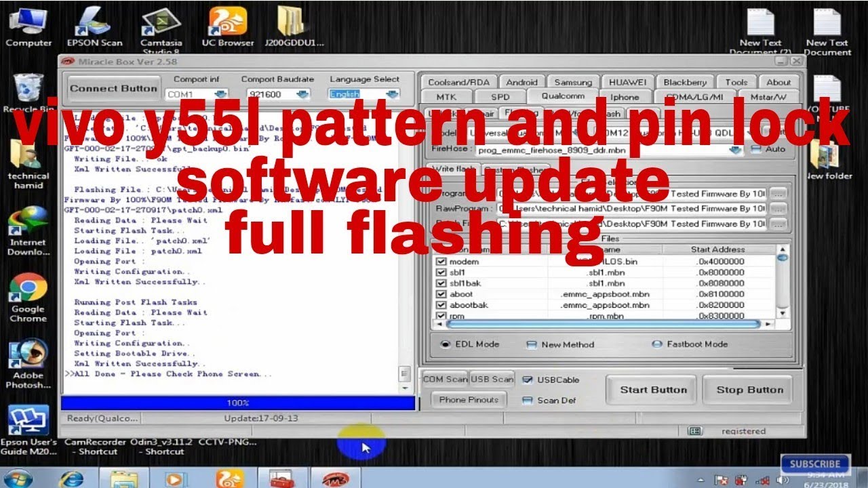The height and width of the screenshot is (488, 868).
Task: Open the Samsung tab
Action: coord(574,82)
